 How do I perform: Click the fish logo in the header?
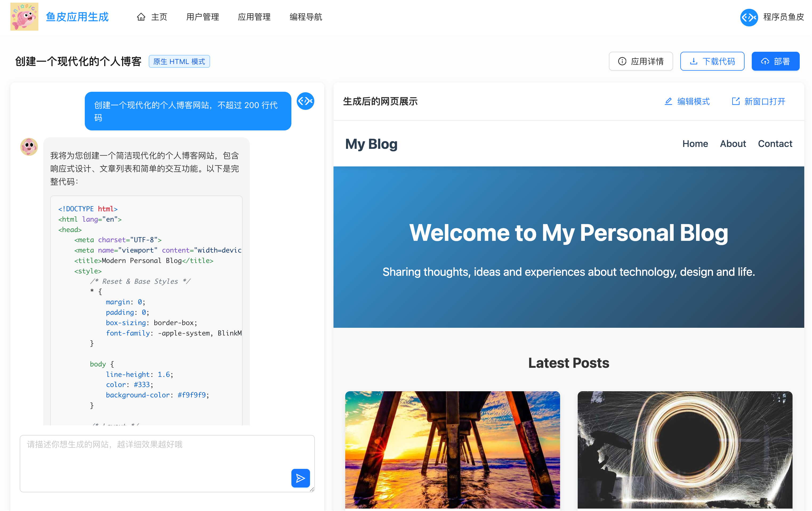[24, 17]
